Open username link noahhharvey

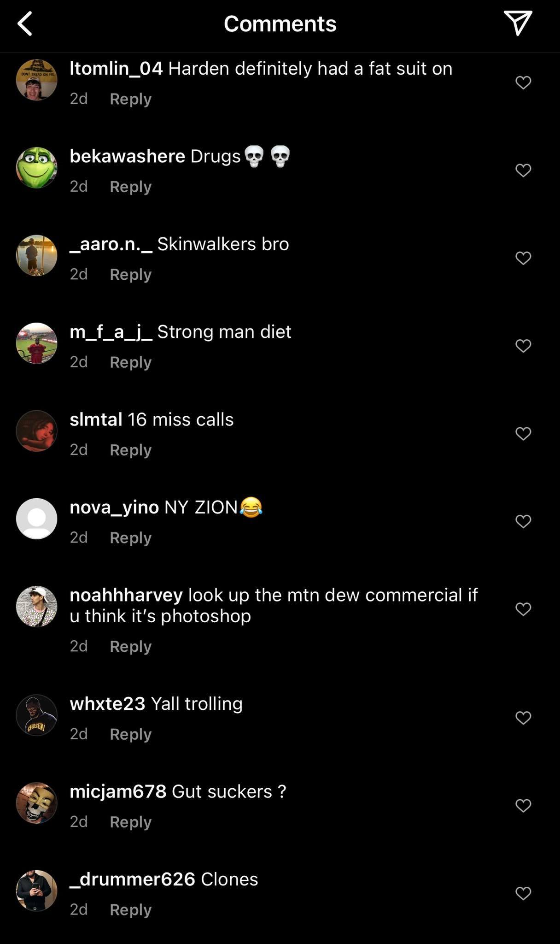tap(126, 595)
